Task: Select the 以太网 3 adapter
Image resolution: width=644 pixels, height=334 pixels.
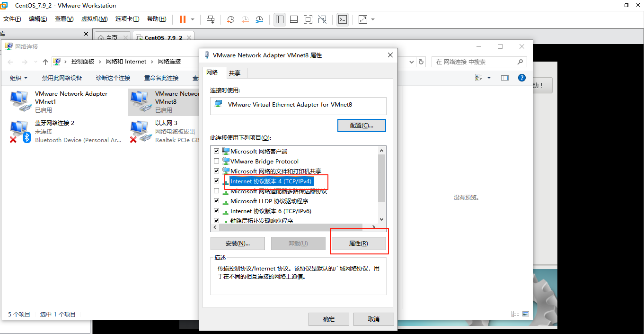Action: pyautogui.click(x=164, y=132)
